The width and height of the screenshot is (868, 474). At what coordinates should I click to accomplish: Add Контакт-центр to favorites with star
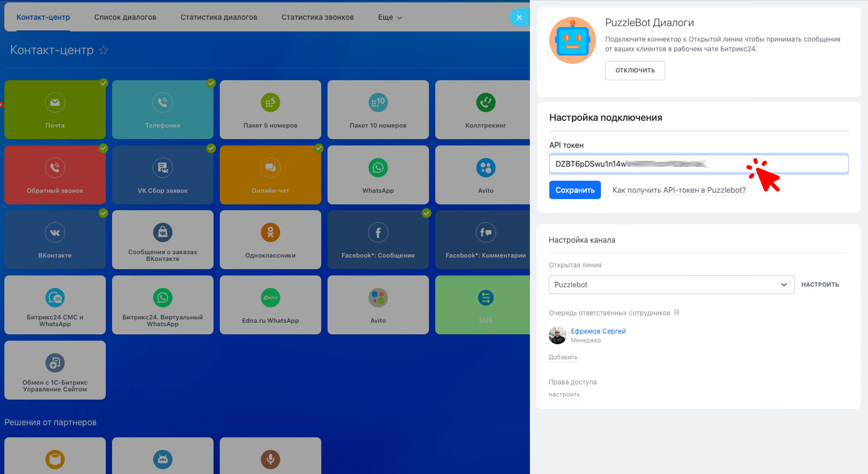click(103, 50)
